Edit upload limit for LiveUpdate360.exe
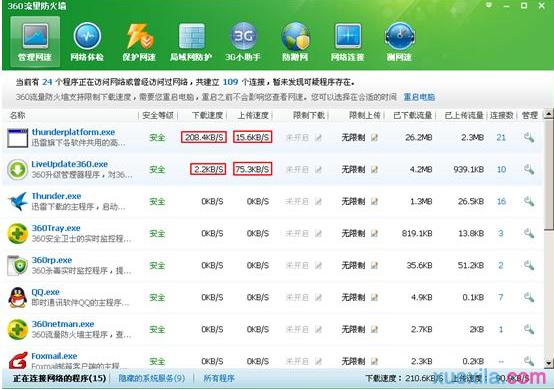Image resolution: width=554 pixels, height=389 pixels. tap(374, 170)
